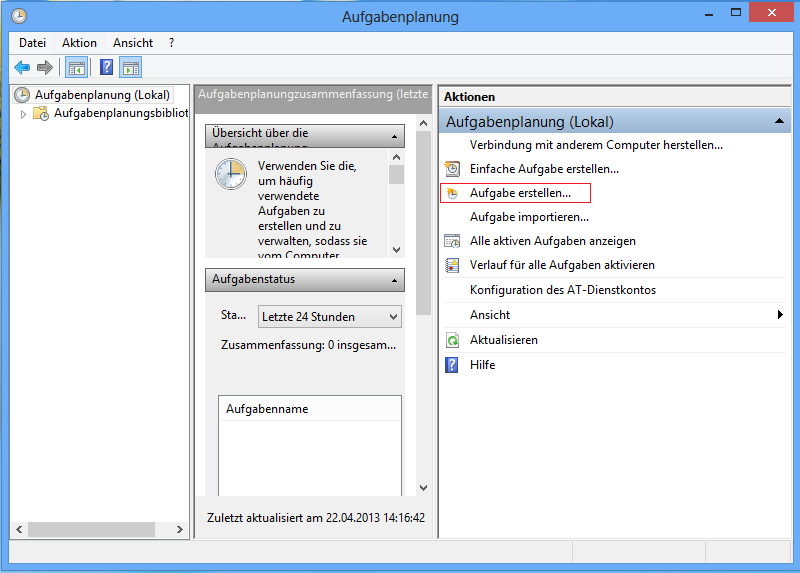This screenshot has height=573, width=800.
Task: Click the Aufgabenname column header
Action: pos(310,409)
